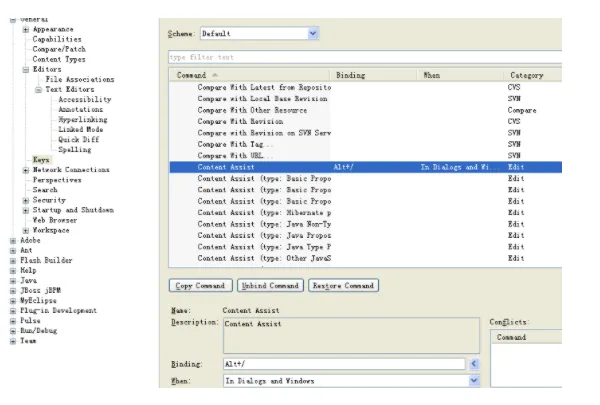Select Compare With URL row

(365, 156)
